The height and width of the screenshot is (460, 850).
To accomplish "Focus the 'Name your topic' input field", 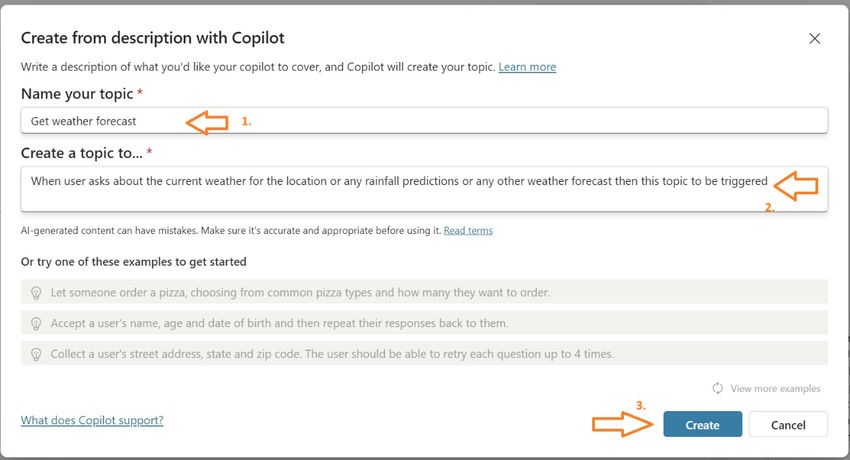I will (100, 121).
